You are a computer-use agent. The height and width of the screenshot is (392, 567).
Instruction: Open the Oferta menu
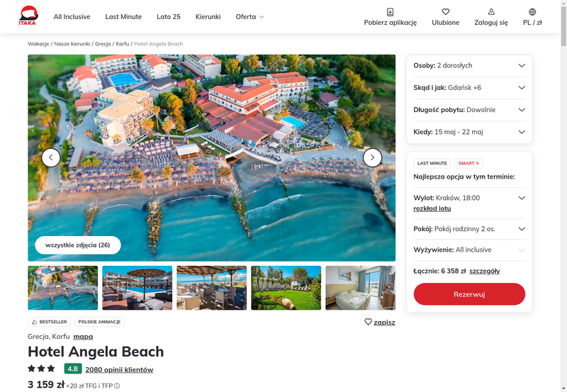tap(250, 16)
